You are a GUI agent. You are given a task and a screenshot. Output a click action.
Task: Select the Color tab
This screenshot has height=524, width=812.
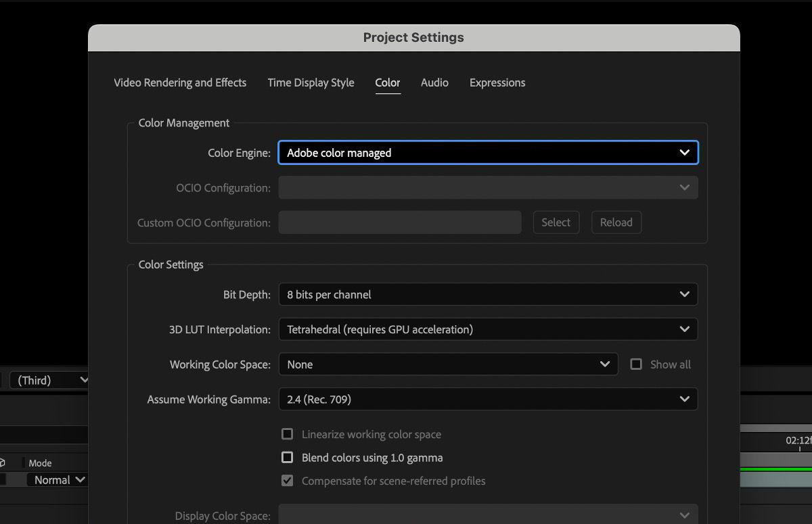coord(387,82)
